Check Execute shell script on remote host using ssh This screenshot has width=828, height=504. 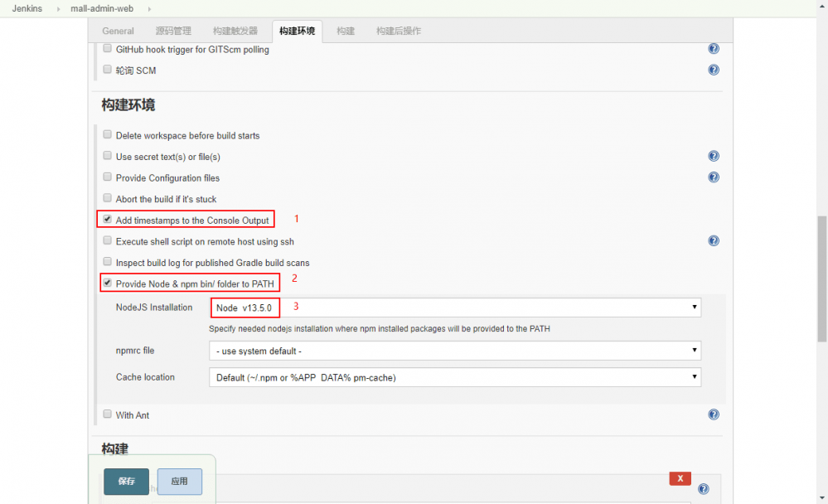pyautogui.click(x=107, y=241)
